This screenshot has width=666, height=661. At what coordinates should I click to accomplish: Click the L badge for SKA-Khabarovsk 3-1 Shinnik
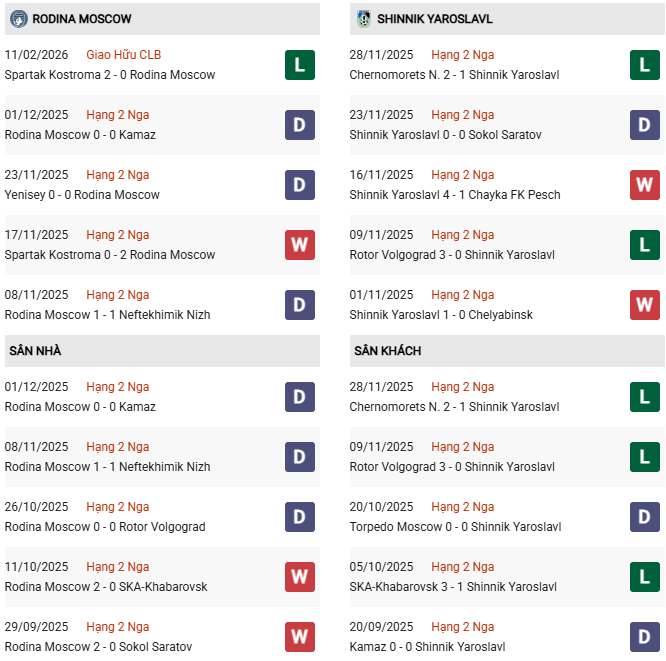pos(645,577)
